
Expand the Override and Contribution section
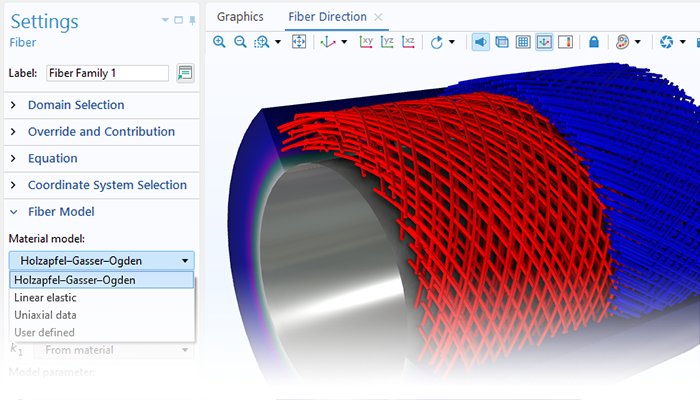pos(102,132)
